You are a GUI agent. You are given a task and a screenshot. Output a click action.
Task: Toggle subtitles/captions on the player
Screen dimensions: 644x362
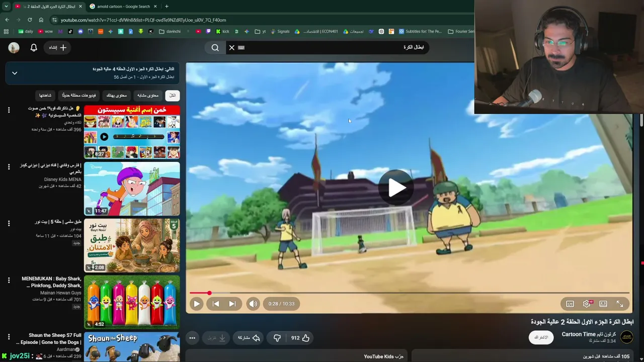570,304
